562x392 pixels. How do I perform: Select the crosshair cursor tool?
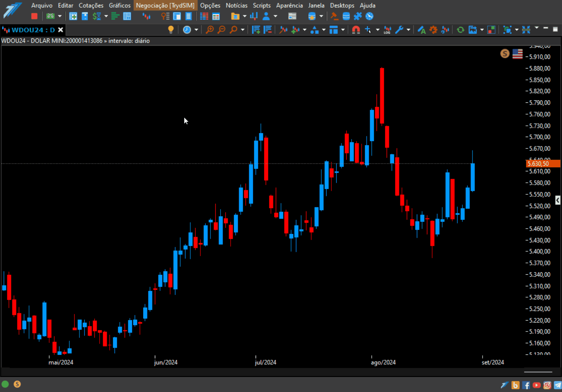coord(368,29)
